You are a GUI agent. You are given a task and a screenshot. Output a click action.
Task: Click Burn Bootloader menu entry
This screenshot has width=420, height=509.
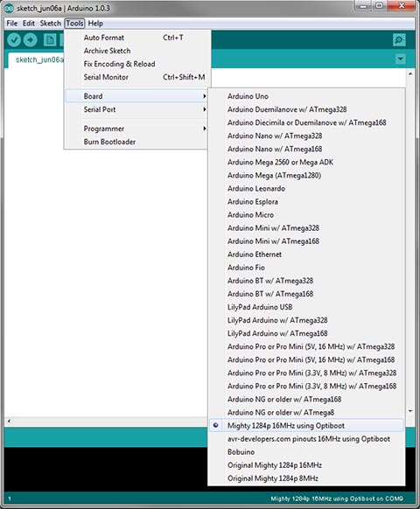pos(136,142)
